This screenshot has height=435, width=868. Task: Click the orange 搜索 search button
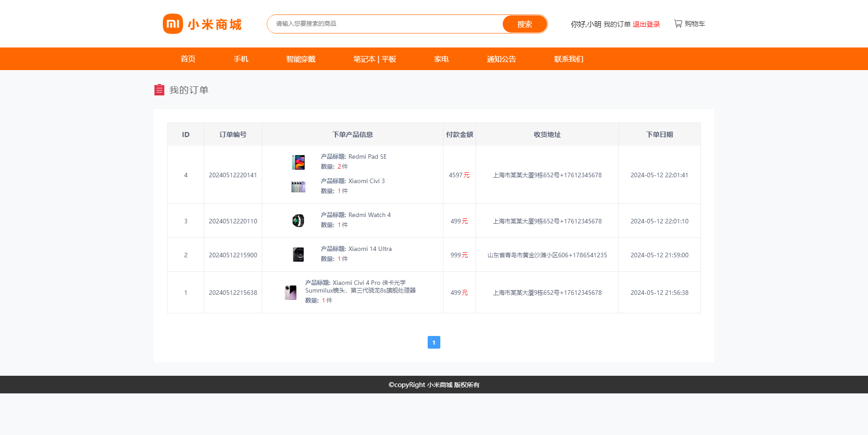(525, 24)
